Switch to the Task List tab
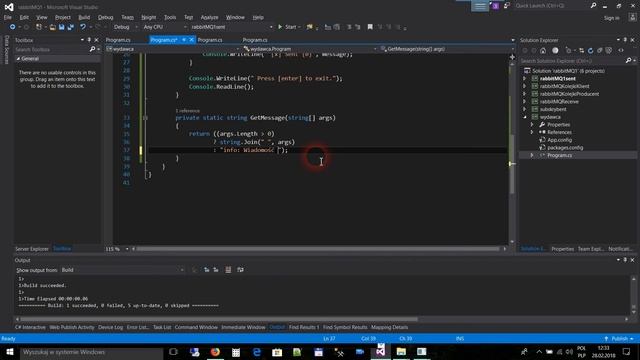 point(162,327)
